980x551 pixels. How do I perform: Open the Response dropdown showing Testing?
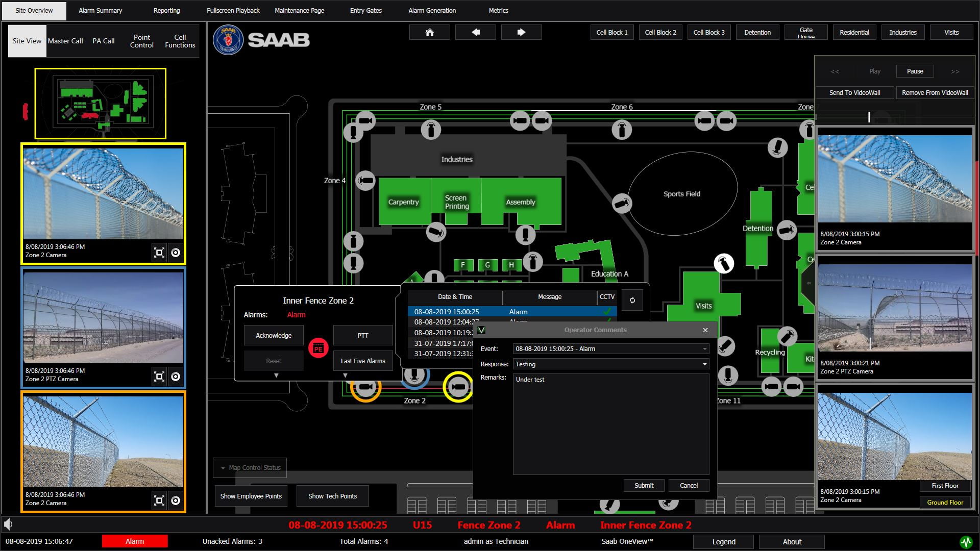pyautogui.click(x=704, y=364)
